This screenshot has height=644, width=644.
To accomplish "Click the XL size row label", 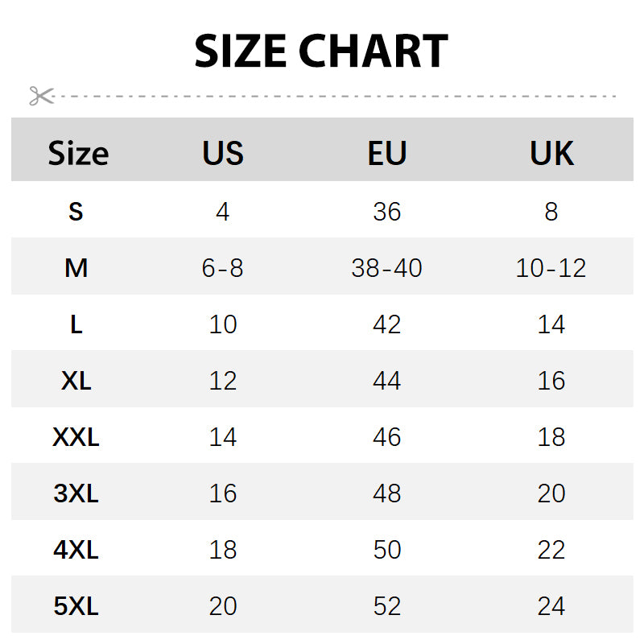I will click(76, 381).
